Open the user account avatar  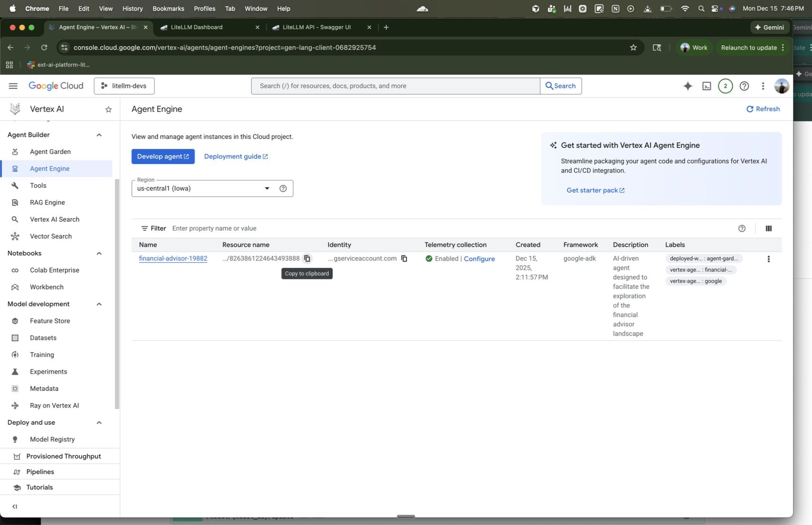(781, 86)
